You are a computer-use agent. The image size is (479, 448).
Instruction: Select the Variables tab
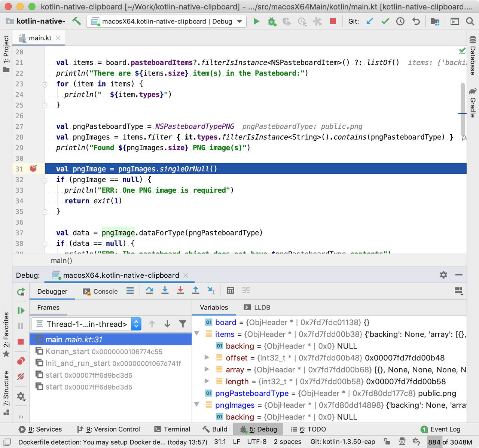coord(214,307)
